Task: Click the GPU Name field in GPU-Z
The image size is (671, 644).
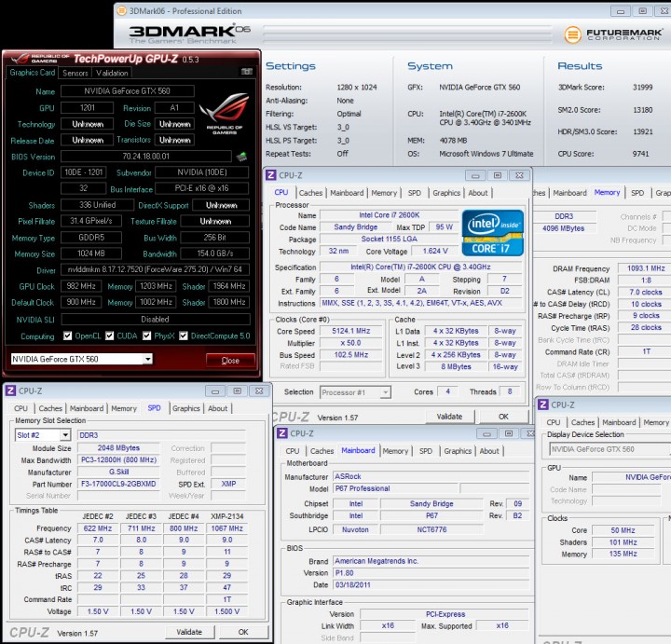Action: coord(127,91)
